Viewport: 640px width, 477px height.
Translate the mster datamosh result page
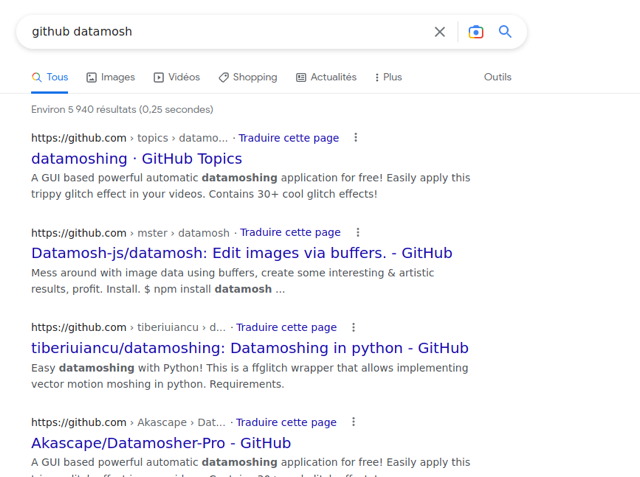pos(290,232)
